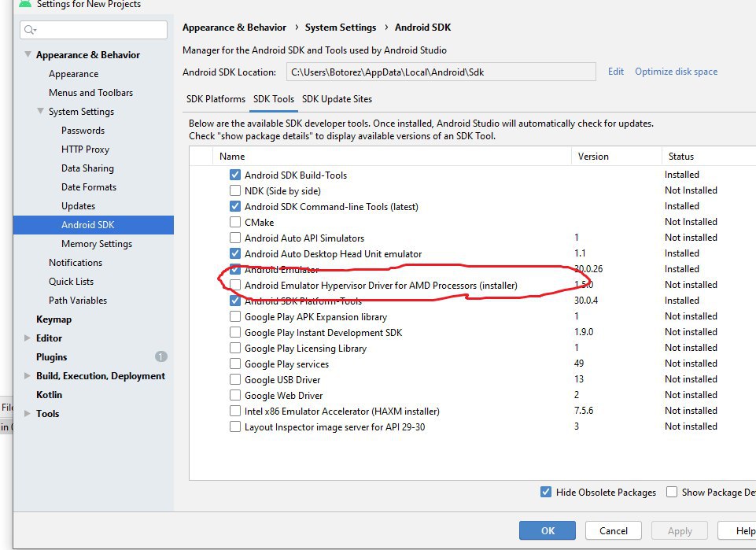
Task: Check Google Play services checkbox
Action: (234, 364)
